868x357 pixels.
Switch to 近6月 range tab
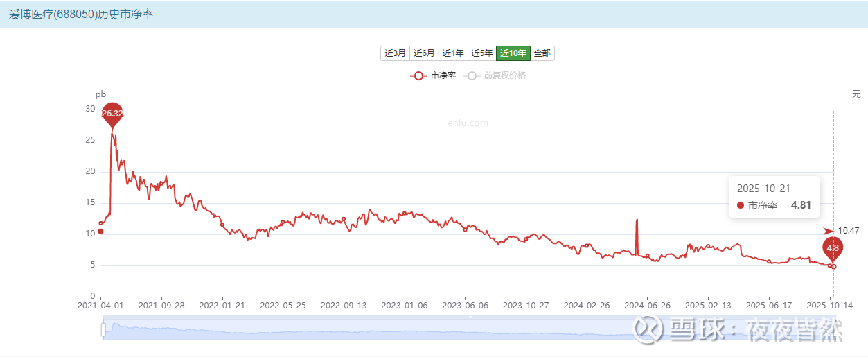pos(424,53)
